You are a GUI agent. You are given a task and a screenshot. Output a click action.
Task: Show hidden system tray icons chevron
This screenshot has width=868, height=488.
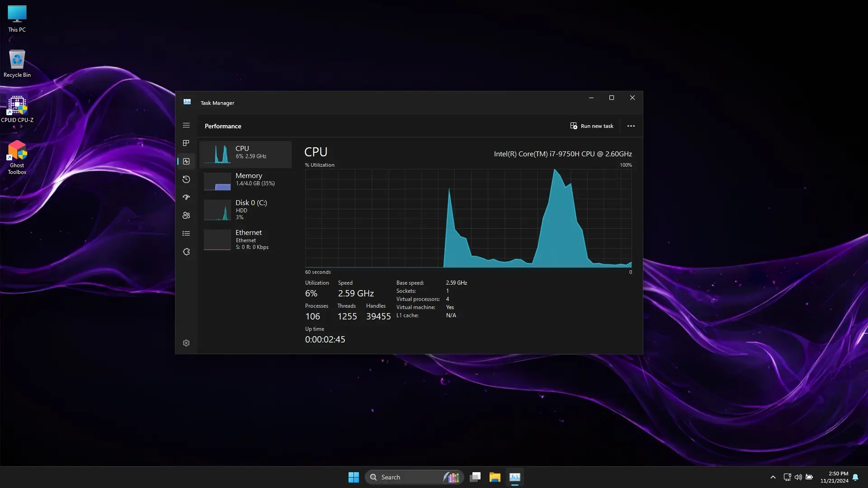[773, 477]
